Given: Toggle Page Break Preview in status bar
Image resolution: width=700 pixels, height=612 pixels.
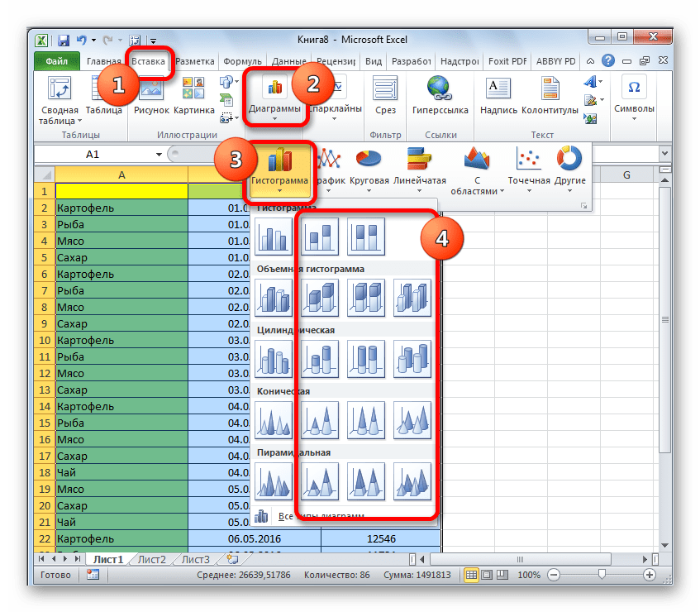Looking at the screenshot, I should (x=503, y=575).
